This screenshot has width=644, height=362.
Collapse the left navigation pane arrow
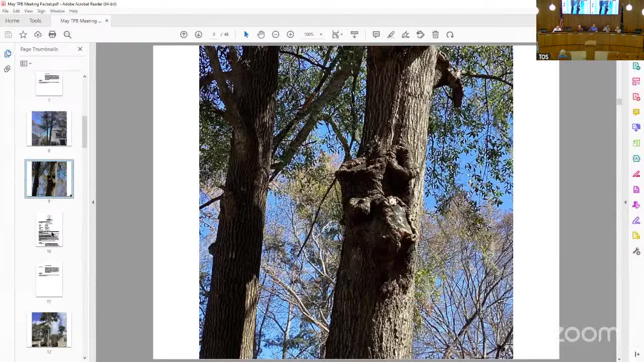pyautogui.click(x=93, y=202)
